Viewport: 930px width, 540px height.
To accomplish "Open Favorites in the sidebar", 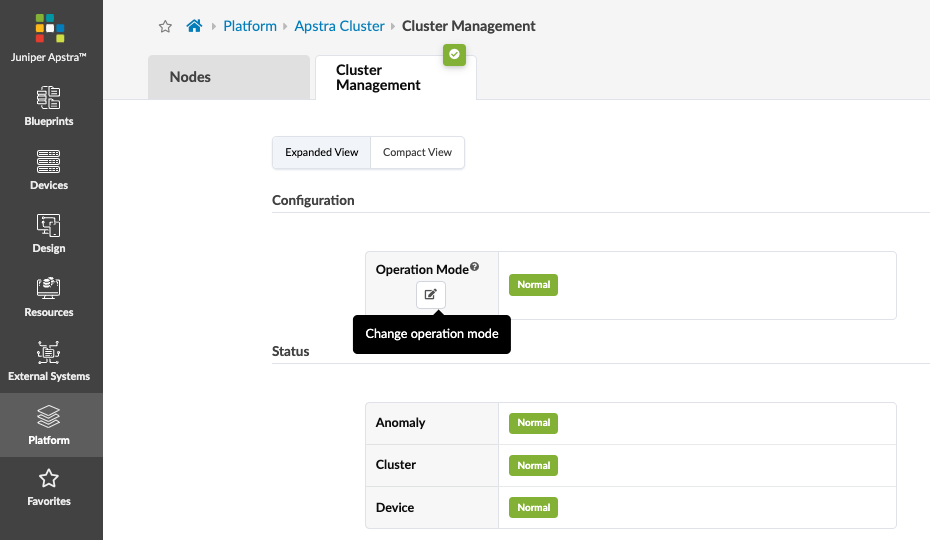I will (x=49, y=488).
